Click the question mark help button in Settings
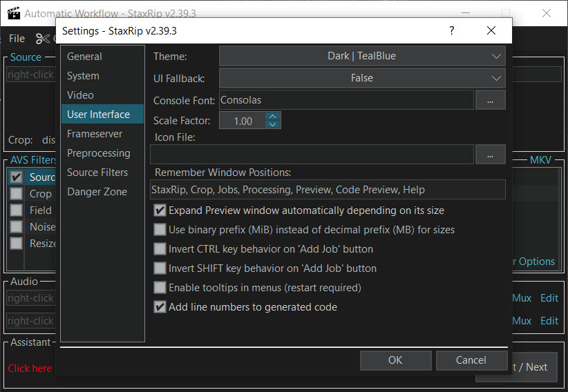Viewport: 568px width, 392px height. [x=451, y=30]
